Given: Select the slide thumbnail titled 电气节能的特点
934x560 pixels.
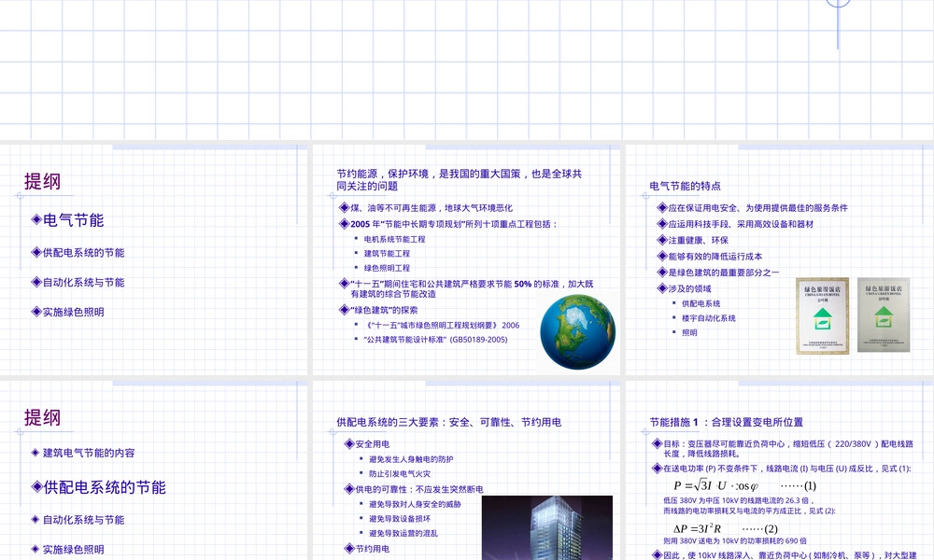Looking at the screenshot, I should tap(779, 259).
